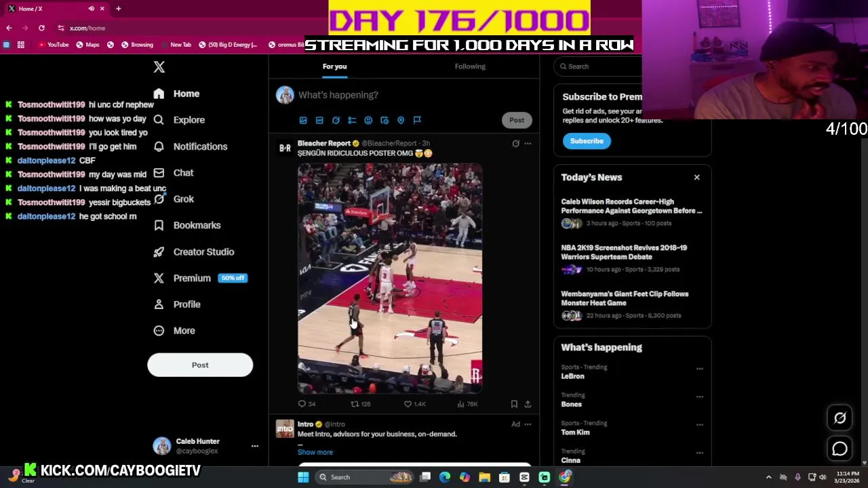Play the Bleacher Report basketball video
This screenshot has height=488, width=868.
(390, 278)
